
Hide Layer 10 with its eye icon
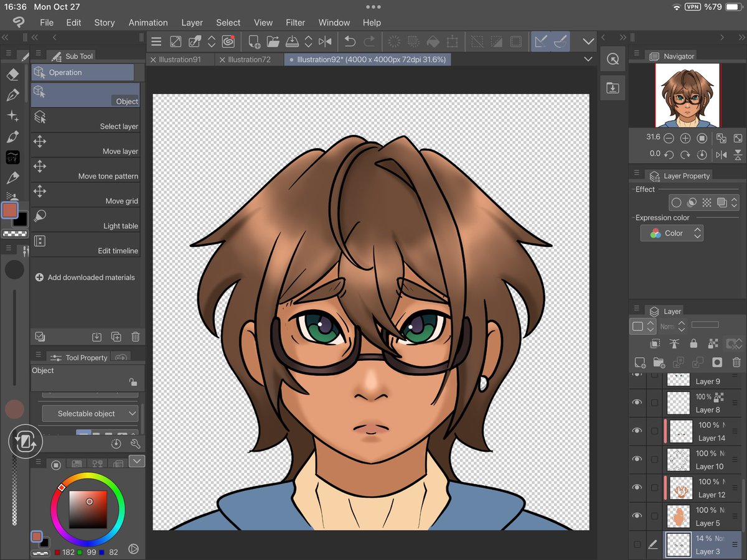[x=637, y=459]
